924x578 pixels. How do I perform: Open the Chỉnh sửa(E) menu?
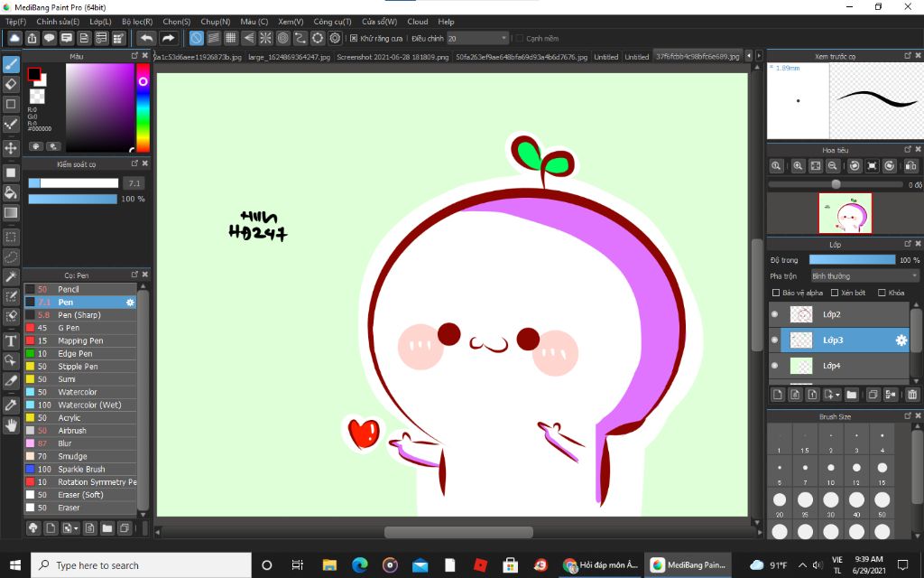point(58,22)
